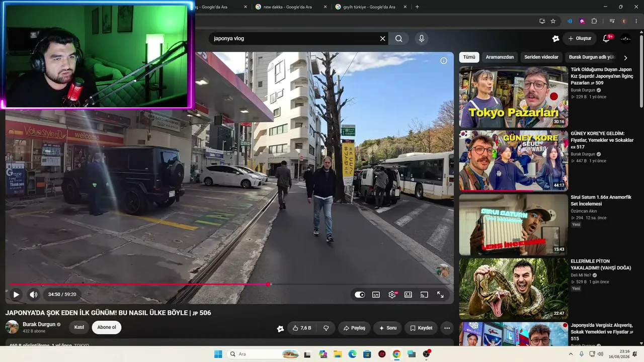Play the YouTube video
This screenshot has width=644, height=362.
tap(16, 295)
